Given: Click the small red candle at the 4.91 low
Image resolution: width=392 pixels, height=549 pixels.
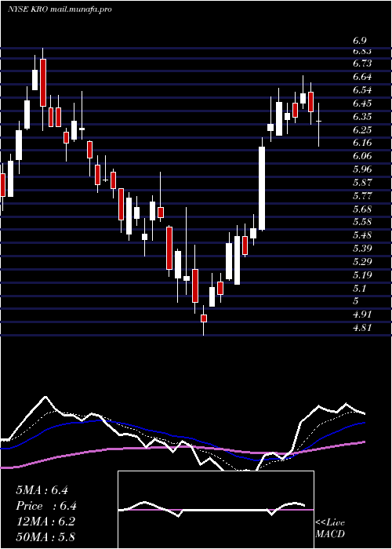Looking at the screenshot, I should 203,318.
